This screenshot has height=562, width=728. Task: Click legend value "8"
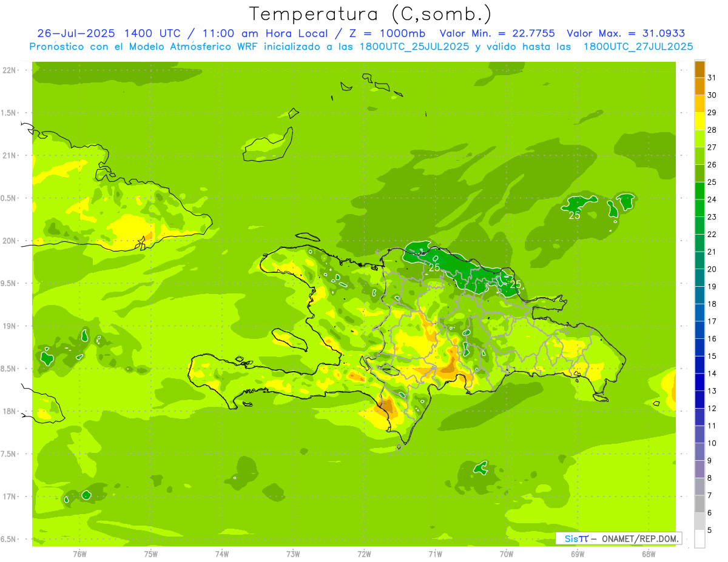tap(710, 478)
